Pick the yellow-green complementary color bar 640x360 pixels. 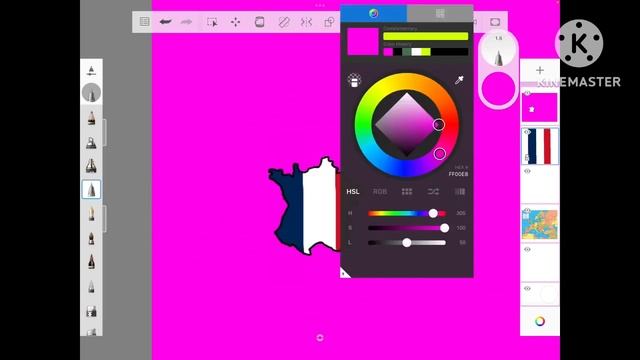(425, 36)
